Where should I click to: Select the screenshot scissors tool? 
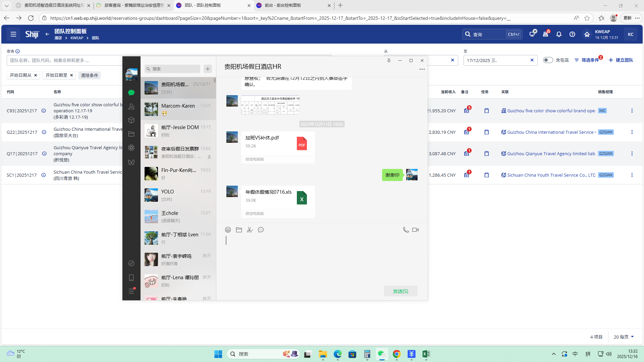[250, 230]
